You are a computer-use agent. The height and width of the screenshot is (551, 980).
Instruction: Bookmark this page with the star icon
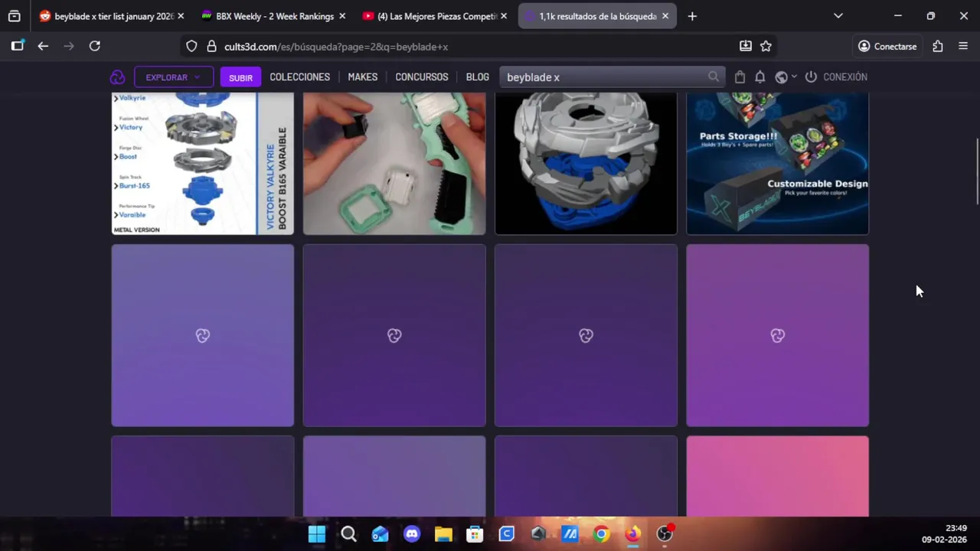click(766, 47)
